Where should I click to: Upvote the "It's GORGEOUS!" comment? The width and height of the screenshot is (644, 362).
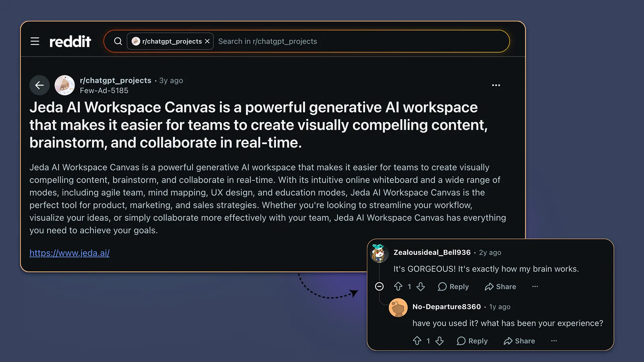tap(398, 287)
